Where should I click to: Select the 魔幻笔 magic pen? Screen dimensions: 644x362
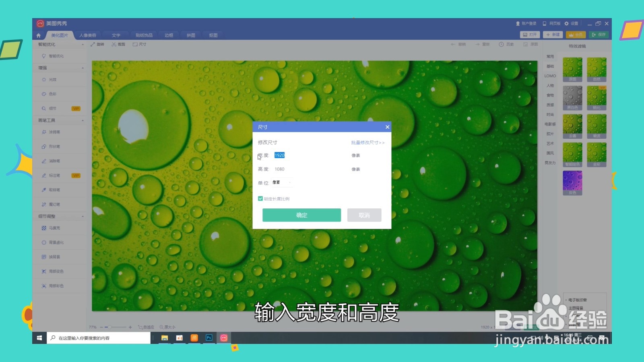tap(51, 204)
